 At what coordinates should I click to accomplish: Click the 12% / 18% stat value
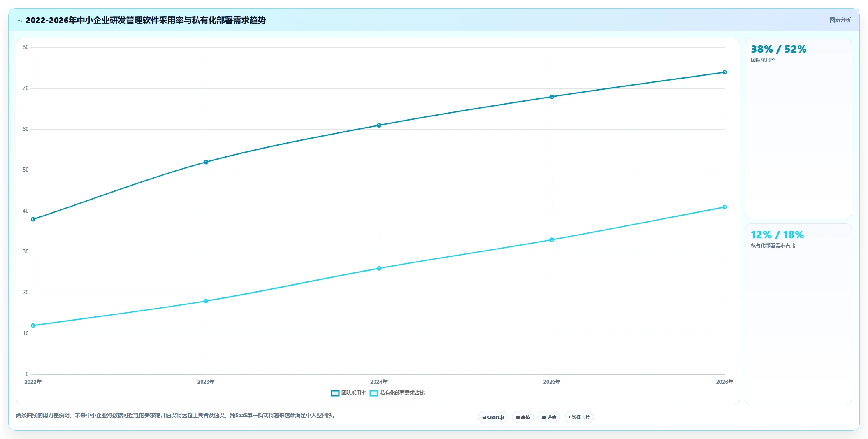pyautogui.click(x=777, y=235)
